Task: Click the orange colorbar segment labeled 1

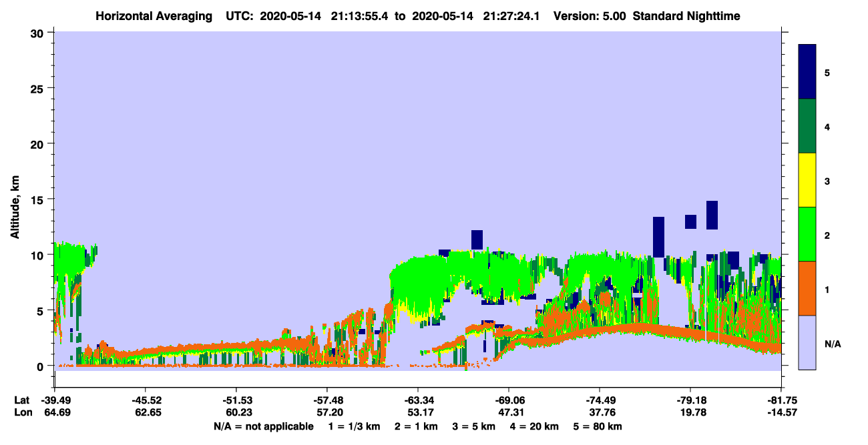Action: 807,288
